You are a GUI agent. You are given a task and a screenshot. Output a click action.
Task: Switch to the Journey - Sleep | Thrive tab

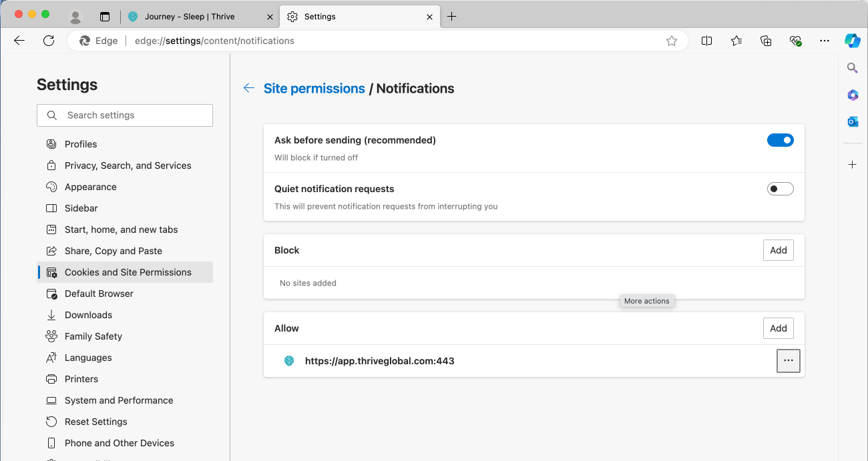click(x=200, y=17)
